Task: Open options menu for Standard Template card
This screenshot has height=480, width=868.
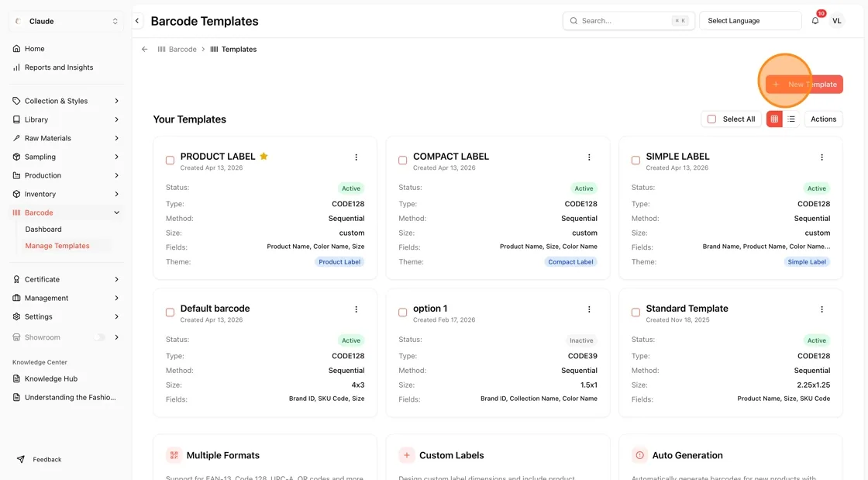Action: 821,309
